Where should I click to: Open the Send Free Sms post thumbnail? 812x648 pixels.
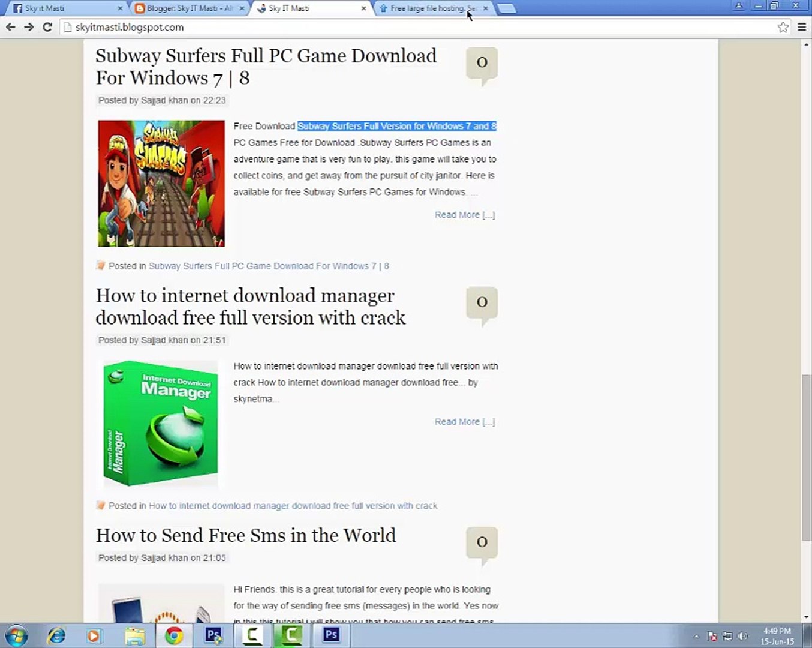[x=161, y=604]
